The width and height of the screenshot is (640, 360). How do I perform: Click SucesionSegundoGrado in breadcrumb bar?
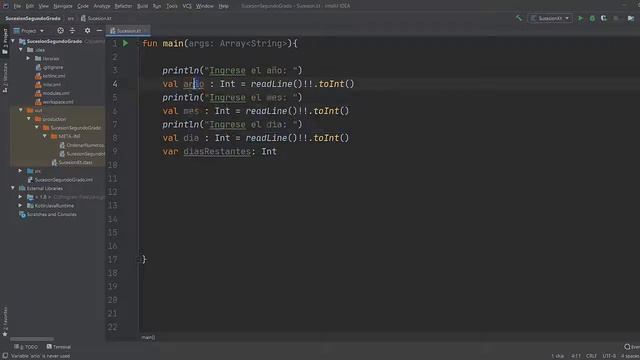tap(33, 18)
